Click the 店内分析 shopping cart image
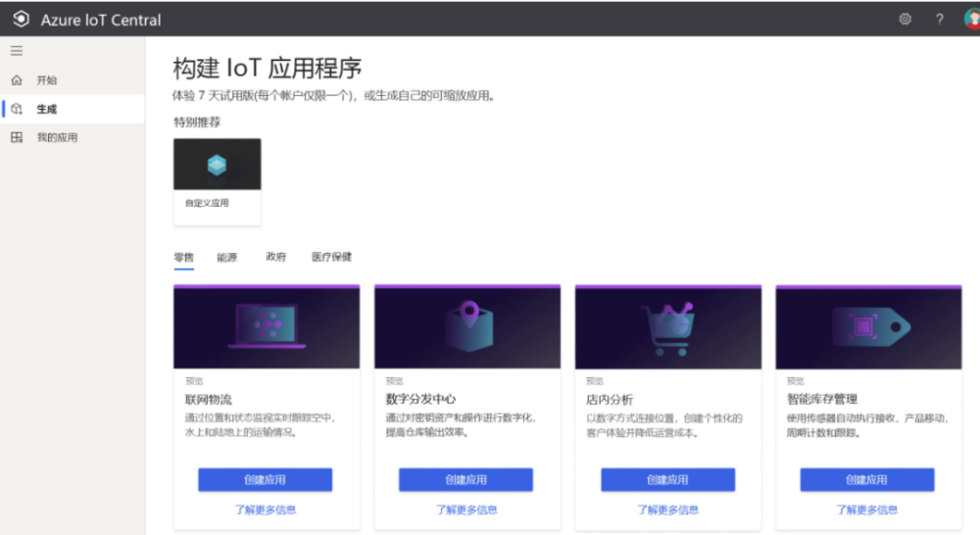Viewport: 980px width, 535px height. point(668,327)
